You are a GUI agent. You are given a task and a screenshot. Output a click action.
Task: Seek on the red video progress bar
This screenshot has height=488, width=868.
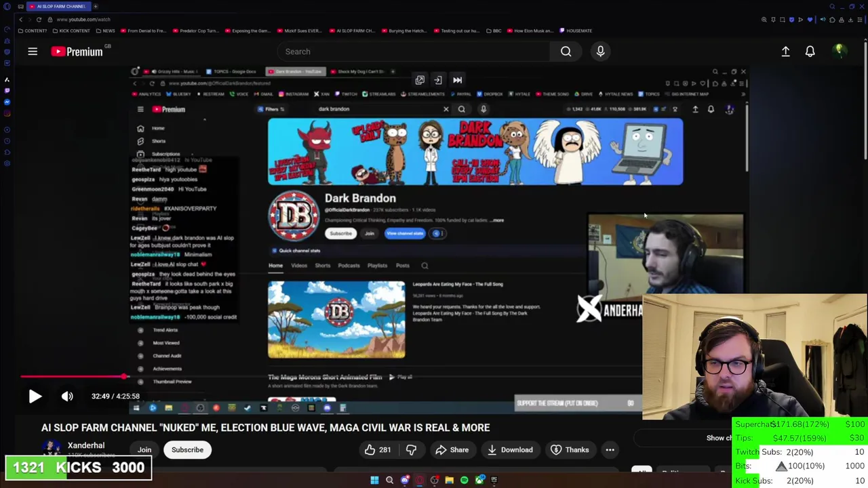71,377
